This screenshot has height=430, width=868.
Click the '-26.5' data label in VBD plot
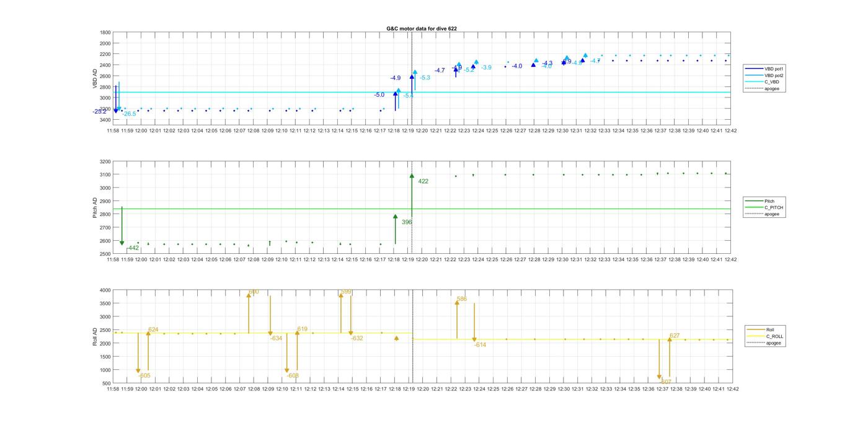[129, 114]
